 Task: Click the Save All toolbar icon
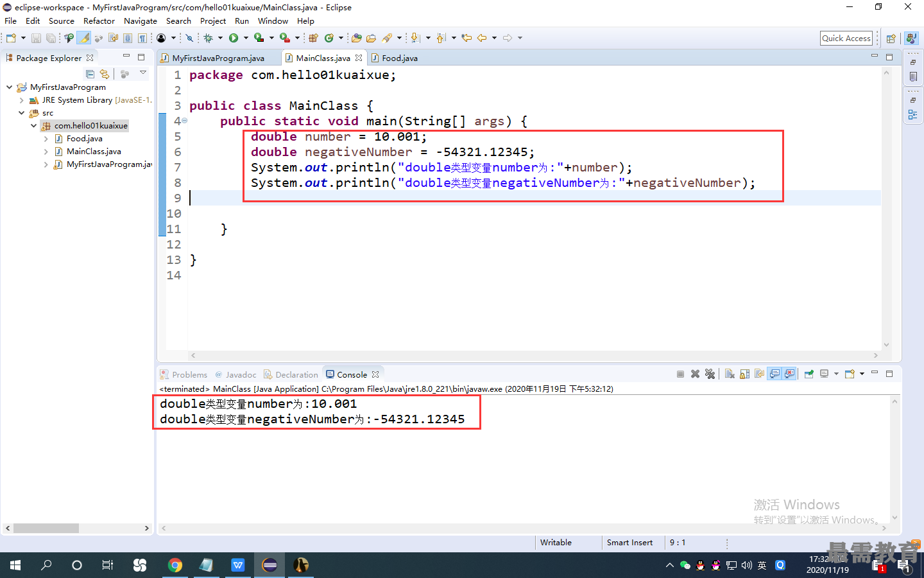[x=51, y=38]
